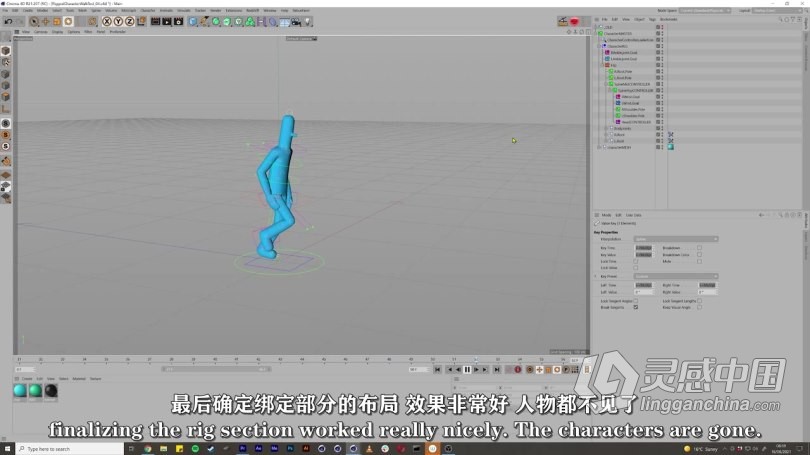The width and height of the screenshot is (810, 455).
Task: Toggle Lock Tangent Lengths checkbox
Action: [699, 301]
